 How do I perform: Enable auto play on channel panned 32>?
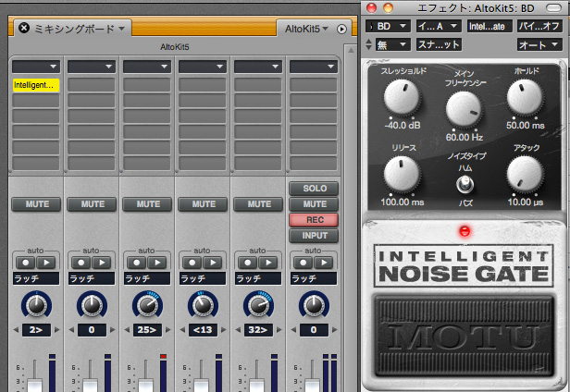pyautogui.click(x=268, y=263)
